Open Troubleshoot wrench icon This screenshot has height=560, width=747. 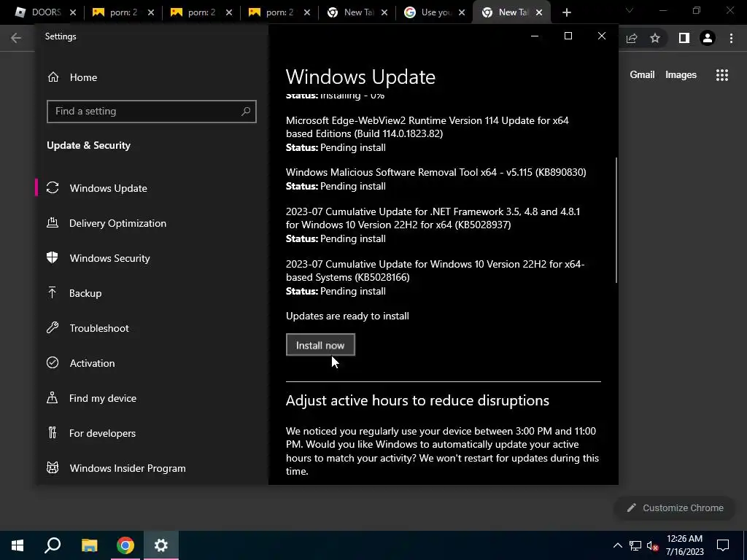point(53,327)
